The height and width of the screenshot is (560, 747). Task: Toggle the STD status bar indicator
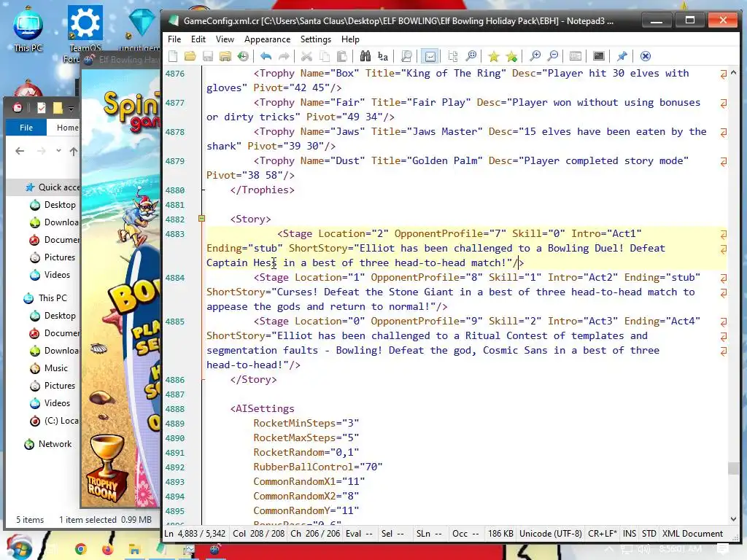pos(649,533)
